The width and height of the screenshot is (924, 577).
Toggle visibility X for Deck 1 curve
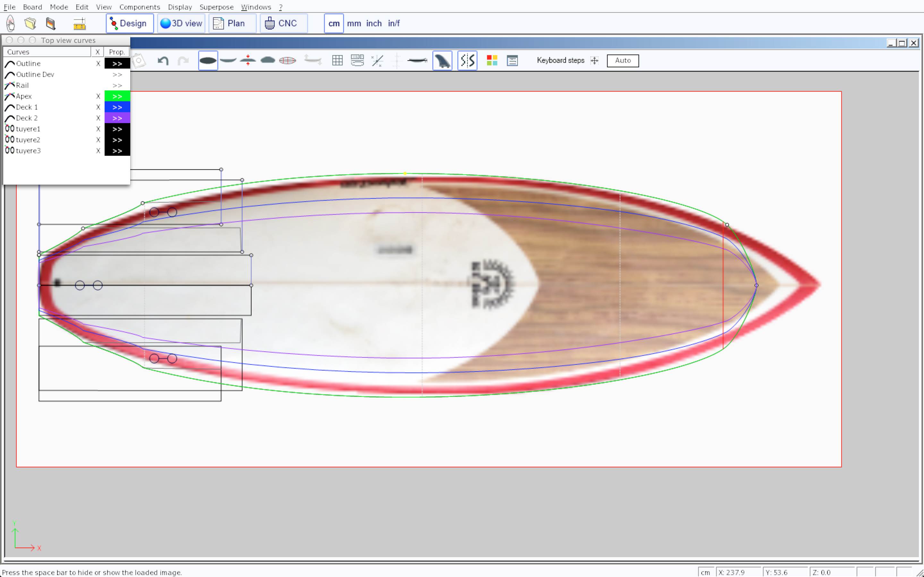point(98,107)
